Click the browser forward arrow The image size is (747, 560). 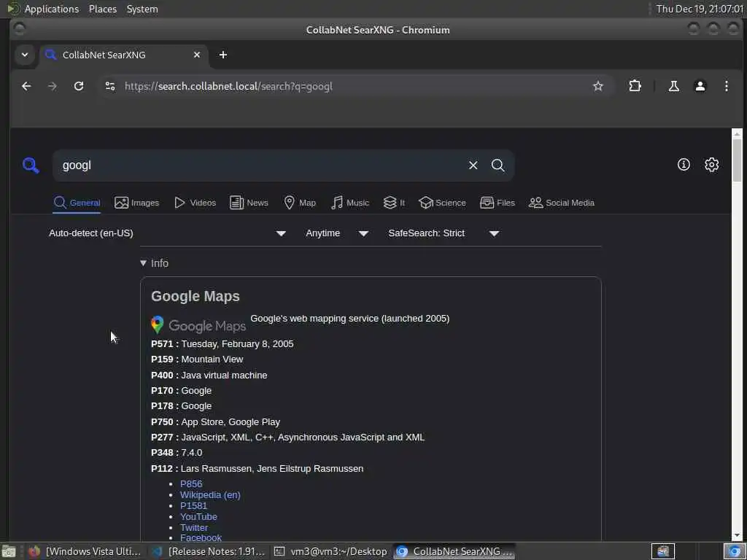53,86
